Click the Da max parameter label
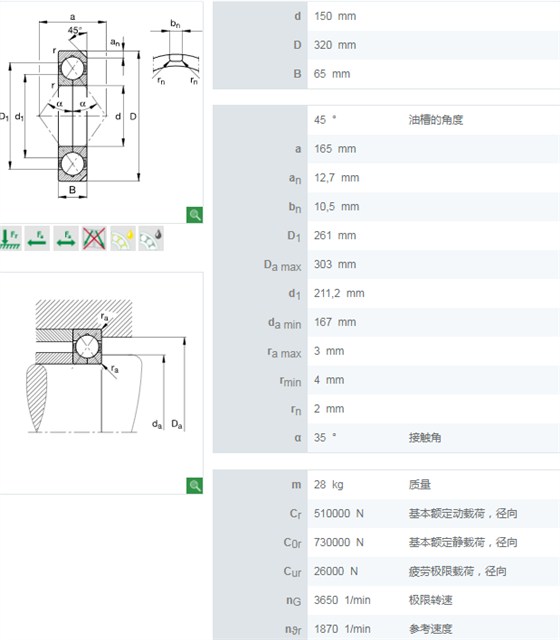Image resolution: width=560 pixels, height=640 pixels. click(282, 265)
